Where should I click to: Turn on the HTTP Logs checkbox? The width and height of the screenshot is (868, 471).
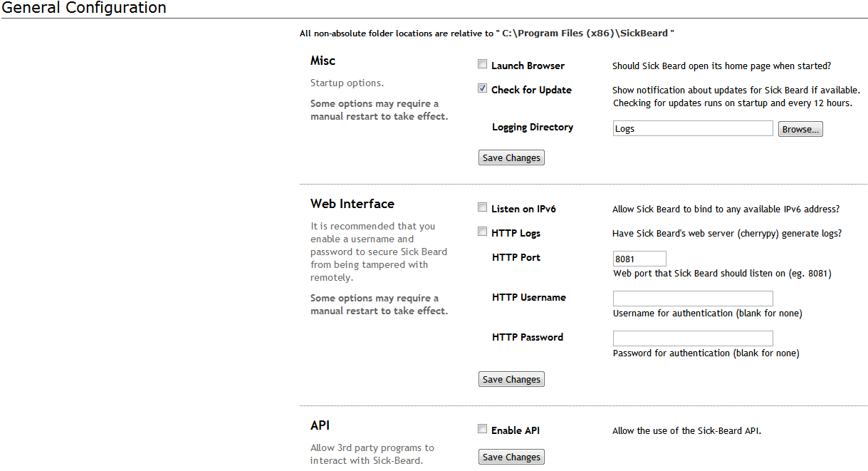click(483, 232)
